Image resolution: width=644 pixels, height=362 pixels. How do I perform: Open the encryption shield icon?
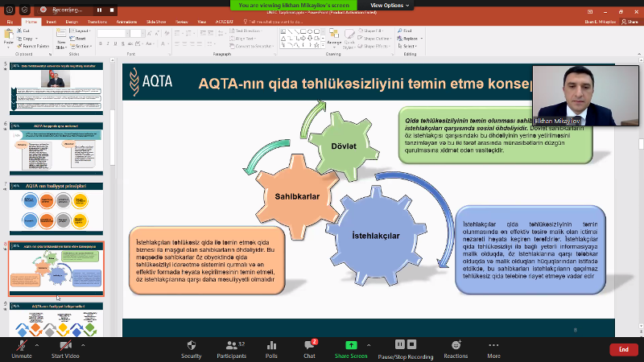(x=25, y=10)
